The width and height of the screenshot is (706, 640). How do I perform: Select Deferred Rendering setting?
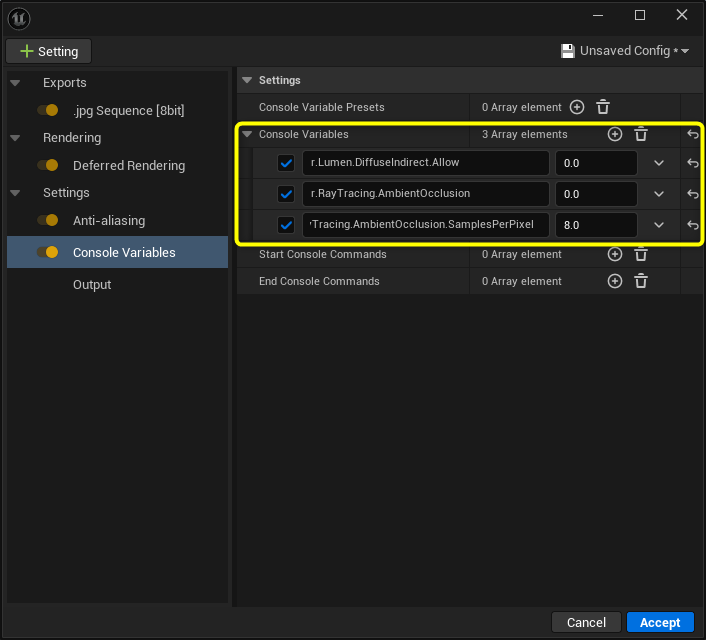129,165
